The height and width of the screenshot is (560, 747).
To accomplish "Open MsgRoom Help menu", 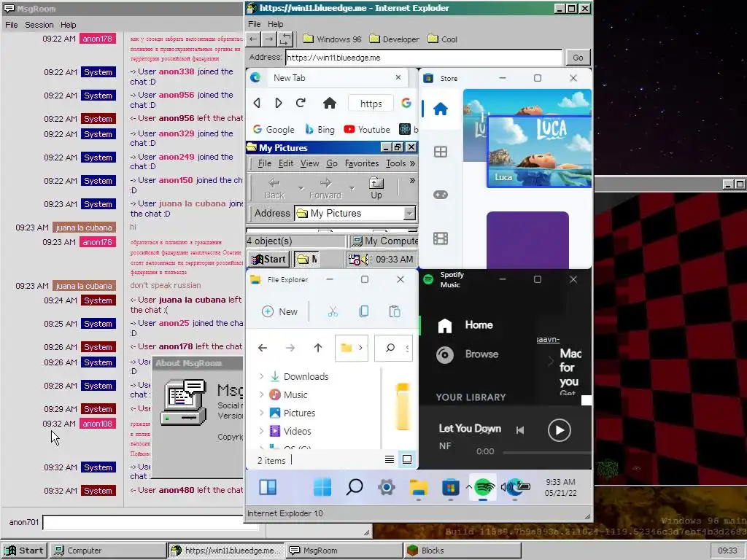I will [x=68, y=25].
